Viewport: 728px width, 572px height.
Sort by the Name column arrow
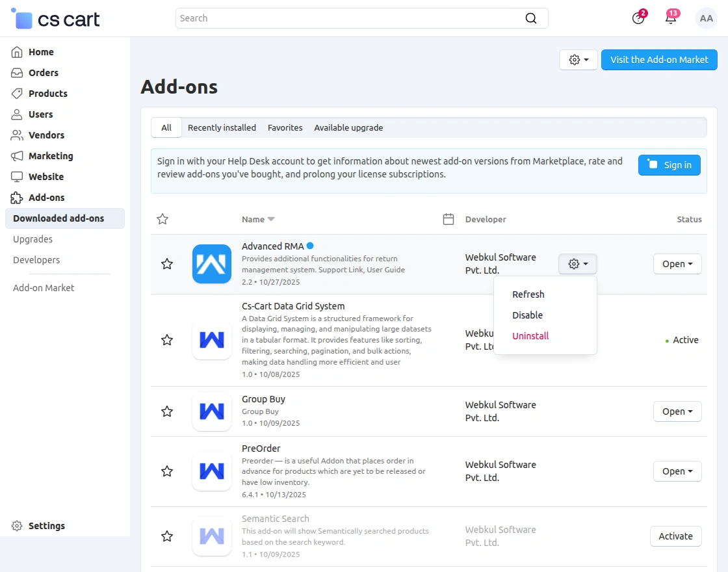click(270, 219)
